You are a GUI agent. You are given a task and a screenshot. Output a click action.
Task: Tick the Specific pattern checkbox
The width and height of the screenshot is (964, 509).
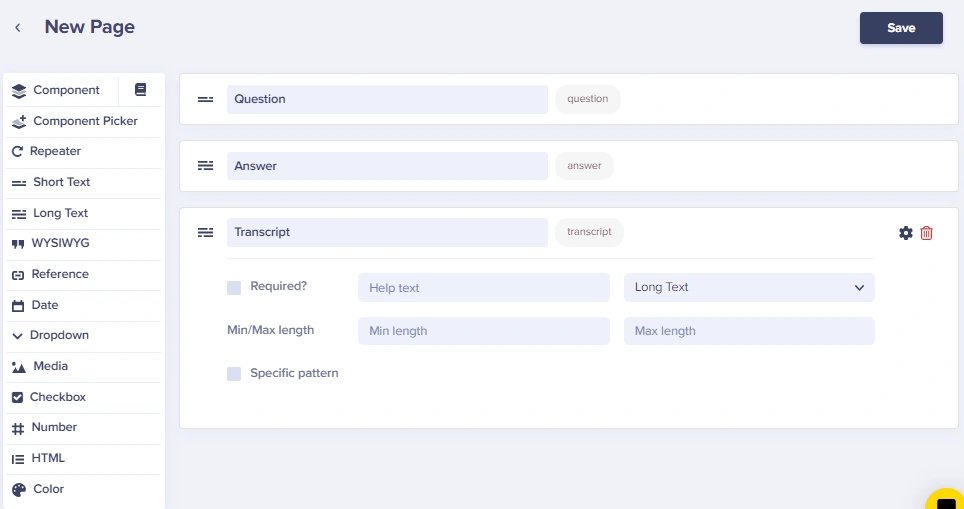click(x=234, y=374)
